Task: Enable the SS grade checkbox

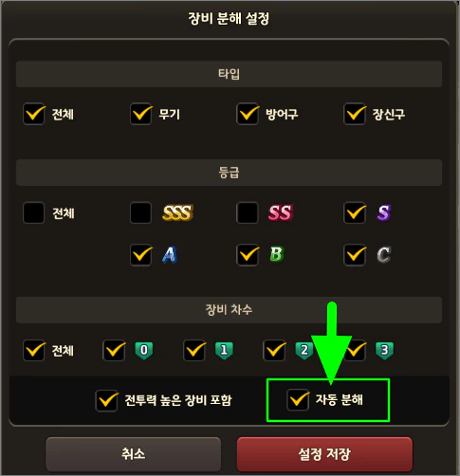Action: point(248,212)
